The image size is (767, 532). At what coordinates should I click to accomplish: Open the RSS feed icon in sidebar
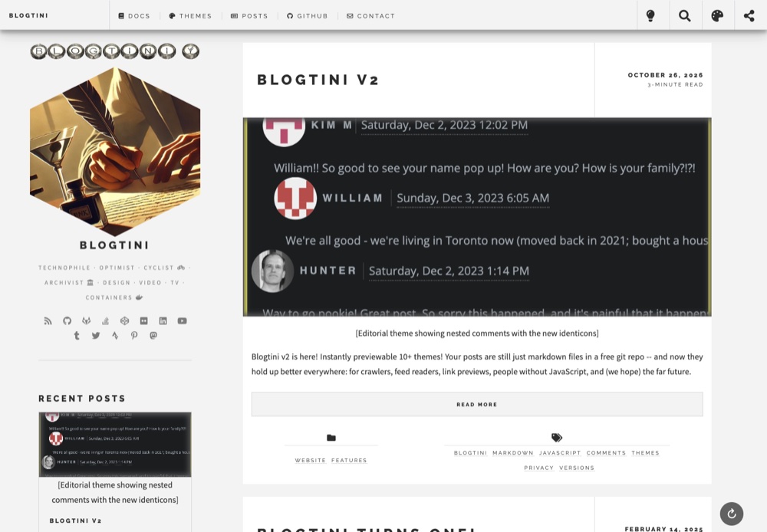[x=48, y=320]
